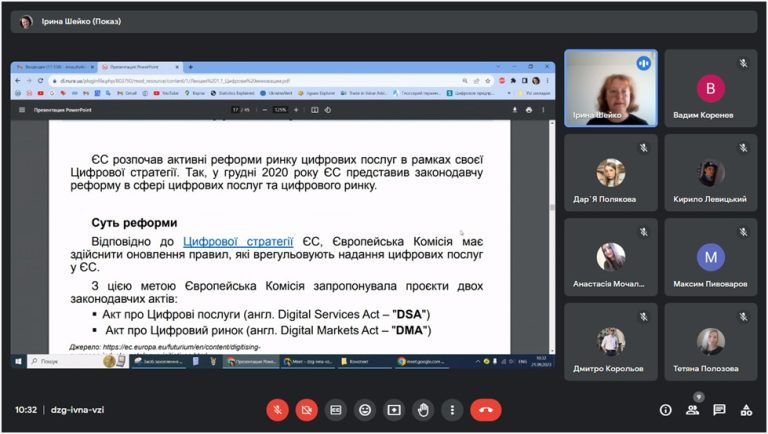Image resolution: width=768 pixels, height=434 pixels.
Task: Open more options three-dot menu
Action: pos(452,410)
